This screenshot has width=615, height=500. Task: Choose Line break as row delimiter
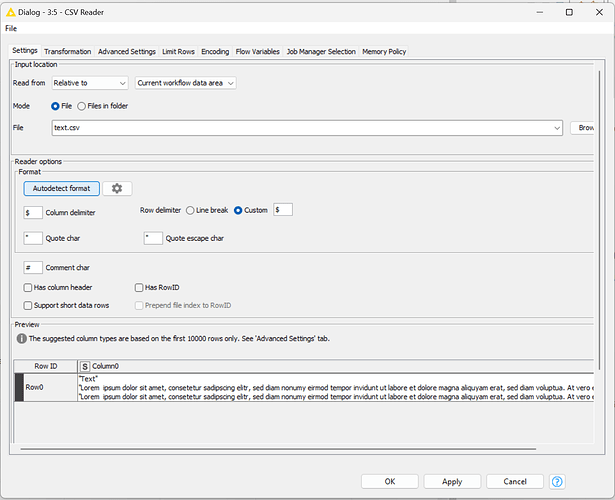pos(190,210)
